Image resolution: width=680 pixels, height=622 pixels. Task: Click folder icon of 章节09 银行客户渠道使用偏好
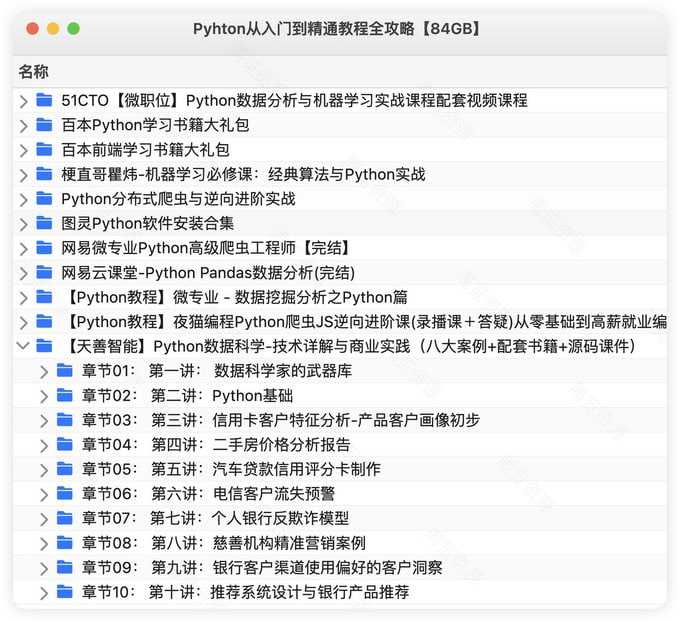(x=65, y=567)
